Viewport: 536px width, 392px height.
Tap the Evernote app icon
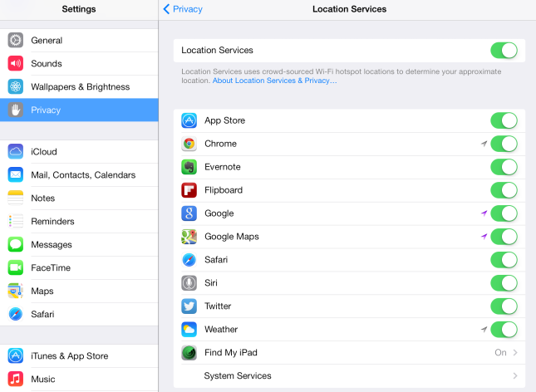[189, 167]
